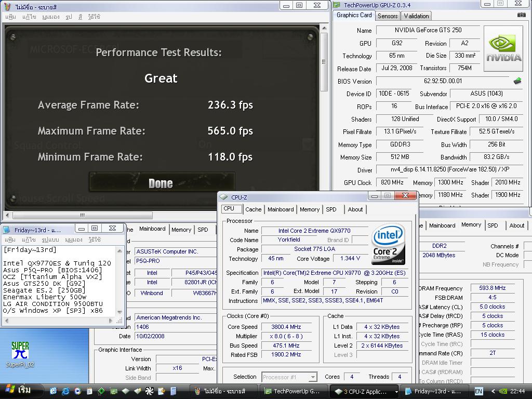Open the วิธีใช้ menu in Paint
Viewport: 532px width, 399px height.
[94, 17]
